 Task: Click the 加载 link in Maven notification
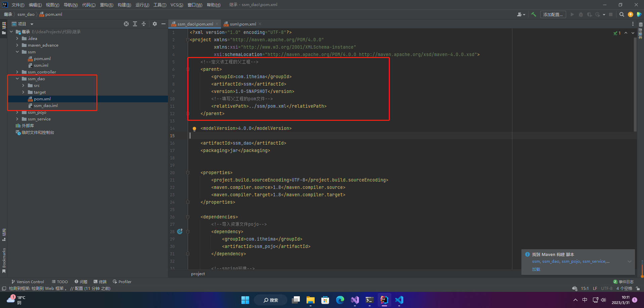pos(536,269)
